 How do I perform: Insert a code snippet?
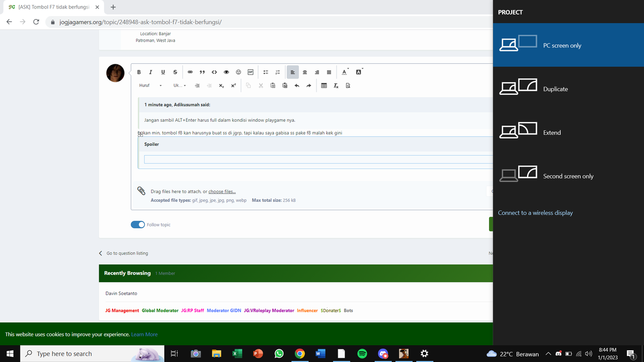(214, 72)
